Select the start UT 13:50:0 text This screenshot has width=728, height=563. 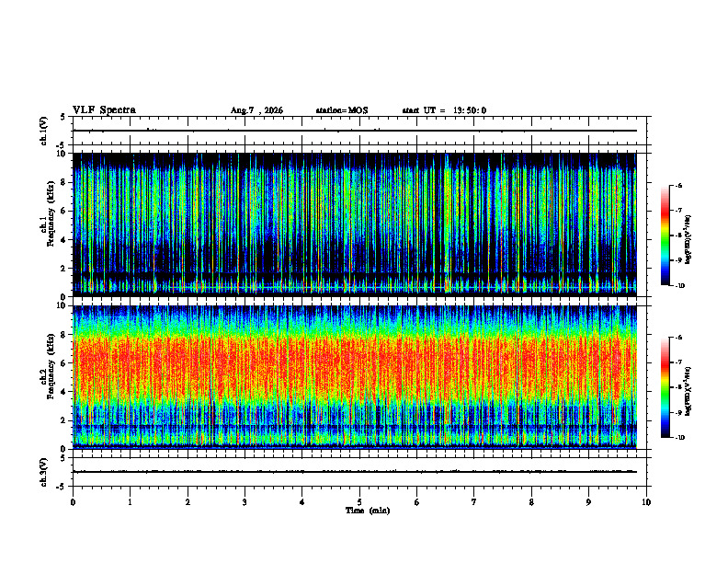[444, 110]
